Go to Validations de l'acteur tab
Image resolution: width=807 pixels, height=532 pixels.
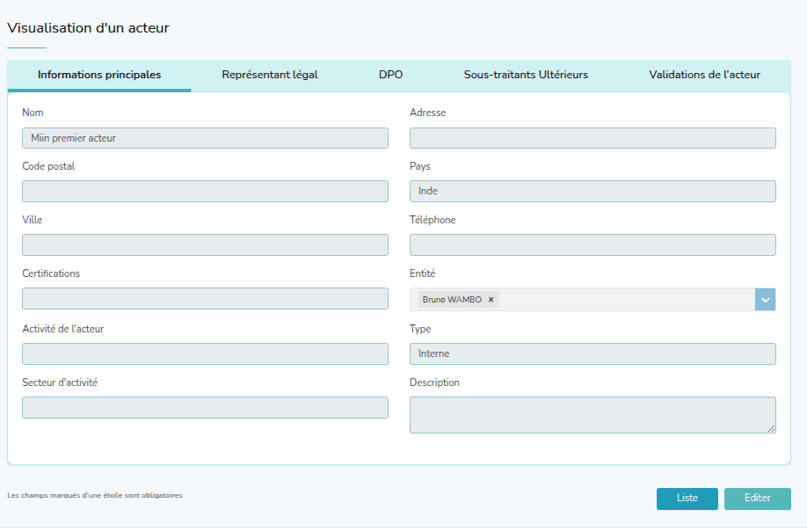(x=704, y=75)
